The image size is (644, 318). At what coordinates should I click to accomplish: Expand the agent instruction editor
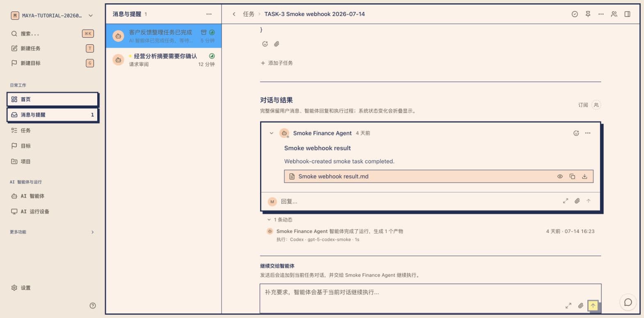coord(568,306)
